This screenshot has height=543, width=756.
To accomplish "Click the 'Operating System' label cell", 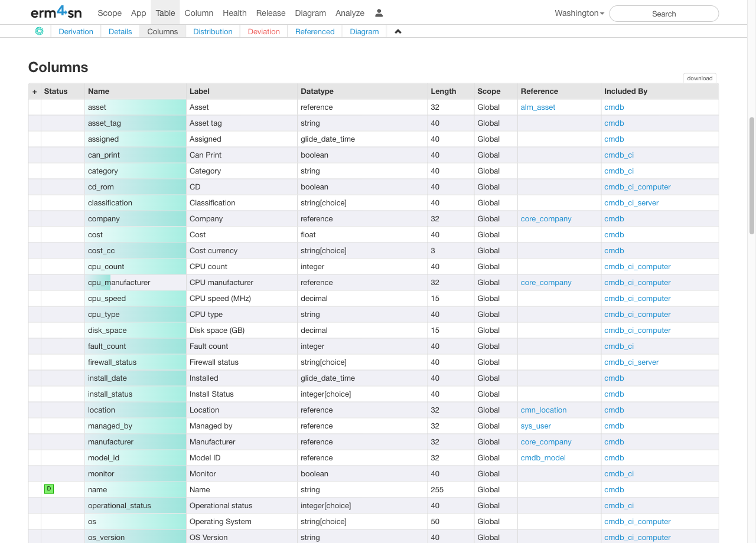I will (242, 521).
